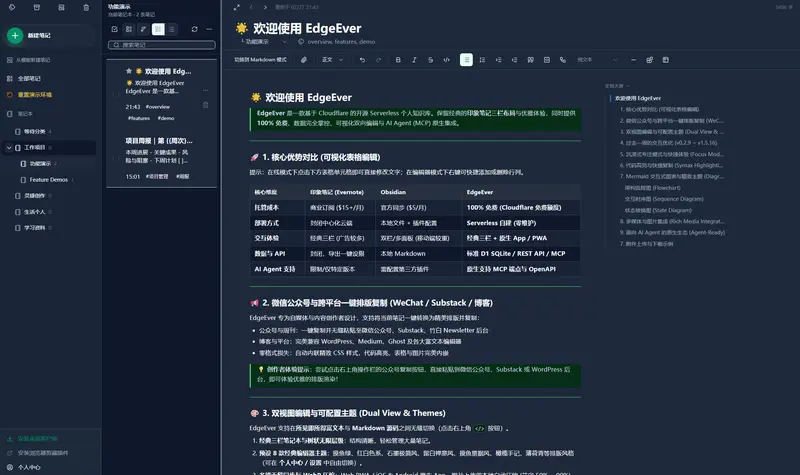Undo the last edit
The image size is (800, 475).
pyautogui.click(x=362, y=60)
